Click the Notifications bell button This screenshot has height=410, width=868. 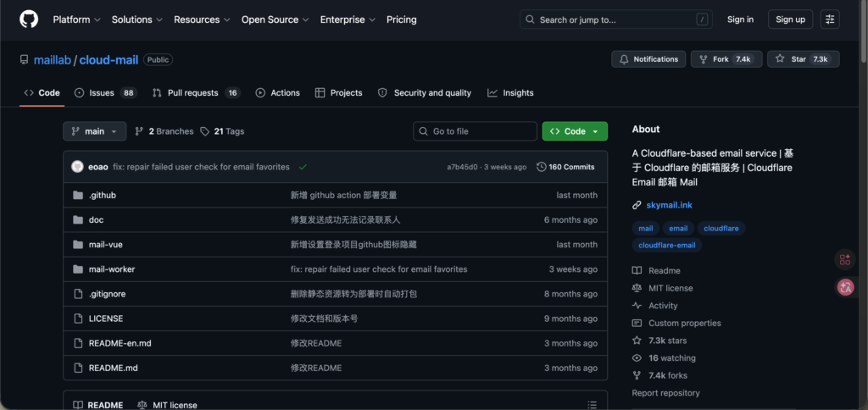click(648, 59)
